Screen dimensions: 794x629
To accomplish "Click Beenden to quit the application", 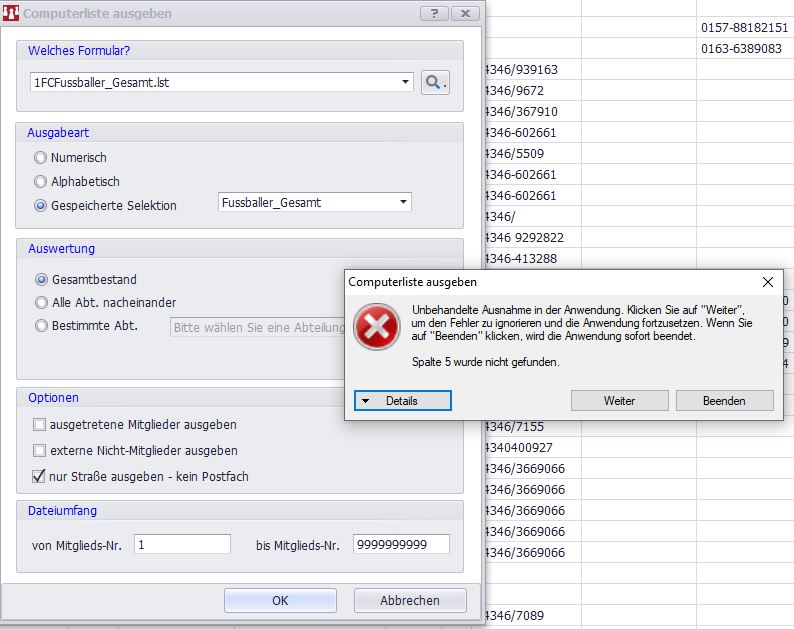I will point(724,400).
